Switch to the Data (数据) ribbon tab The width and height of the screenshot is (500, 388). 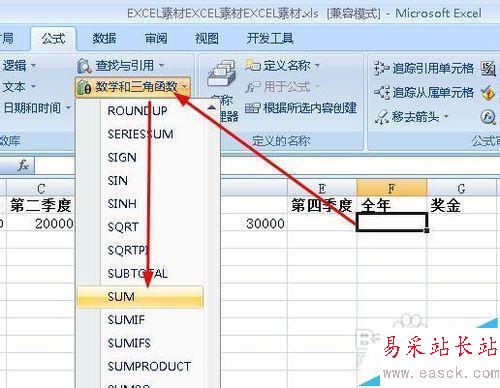(104, 39)
